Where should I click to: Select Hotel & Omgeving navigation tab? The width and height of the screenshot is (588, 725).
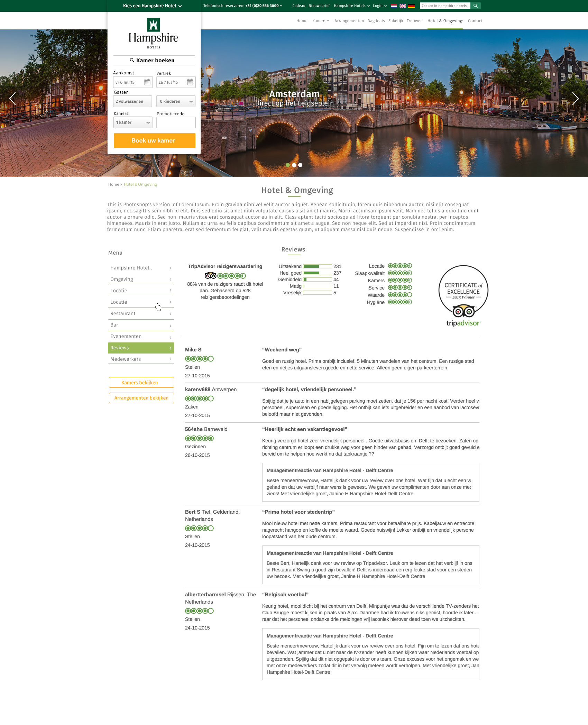[x=445, y=21]
